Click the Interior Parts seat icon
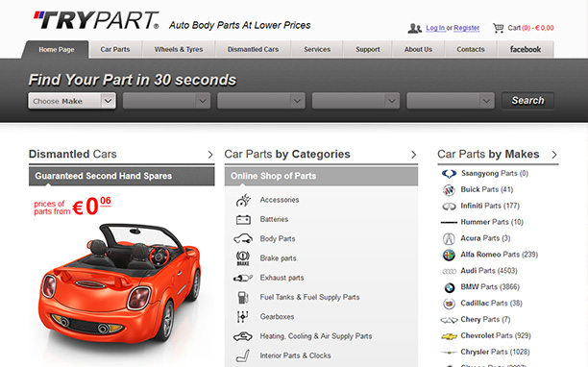Screen dimensions: 588x367 point(243,355)
